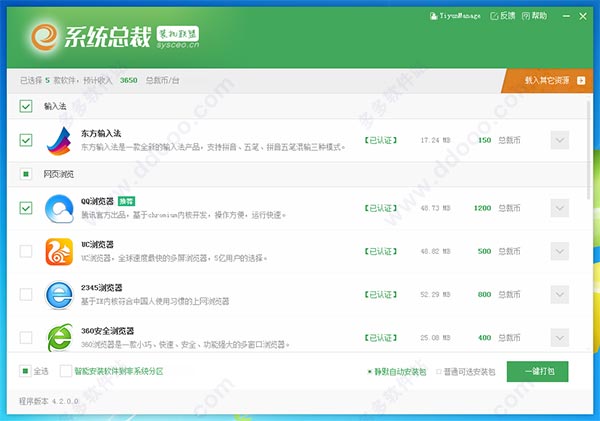Select 普通可选安装包 radio option

click(x=439, y=372)
